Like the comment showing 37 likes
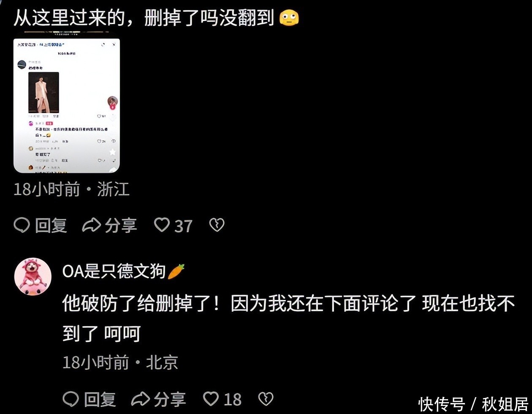This screenshot has width=532, height=414. click(x=162, y=225)
